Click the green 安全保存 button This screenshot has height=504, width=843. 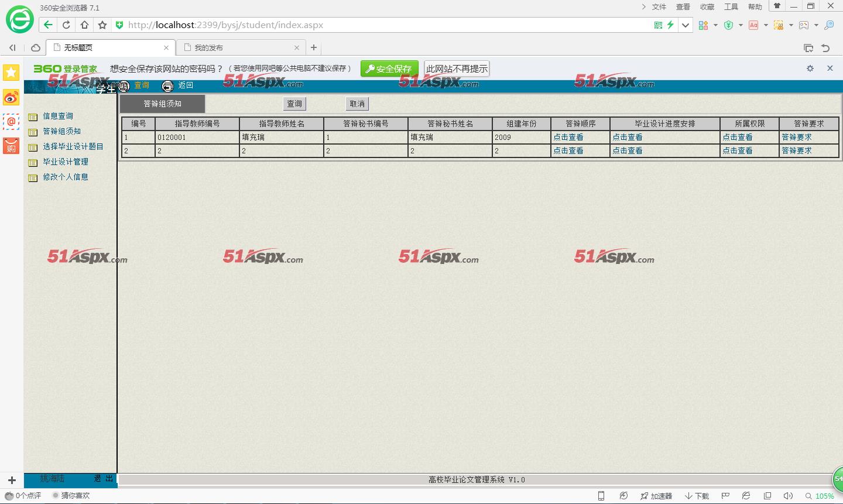point(389,68)
